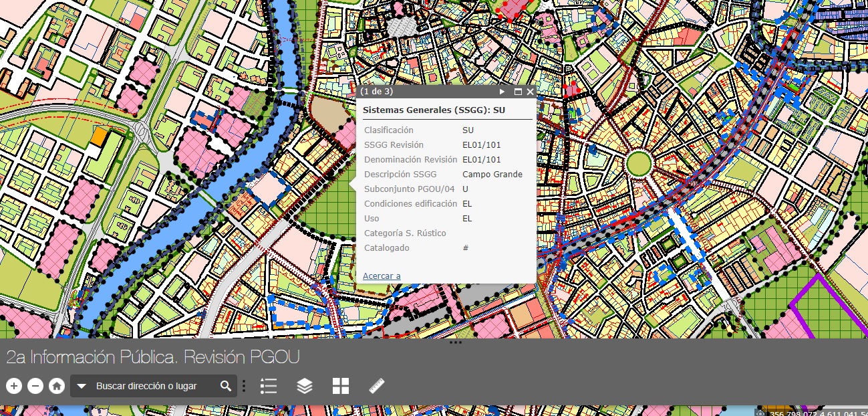Screen dimensions: 868x416
Task: Type in 'Buscar dirección o lugar' field
Action: [154, 386]
